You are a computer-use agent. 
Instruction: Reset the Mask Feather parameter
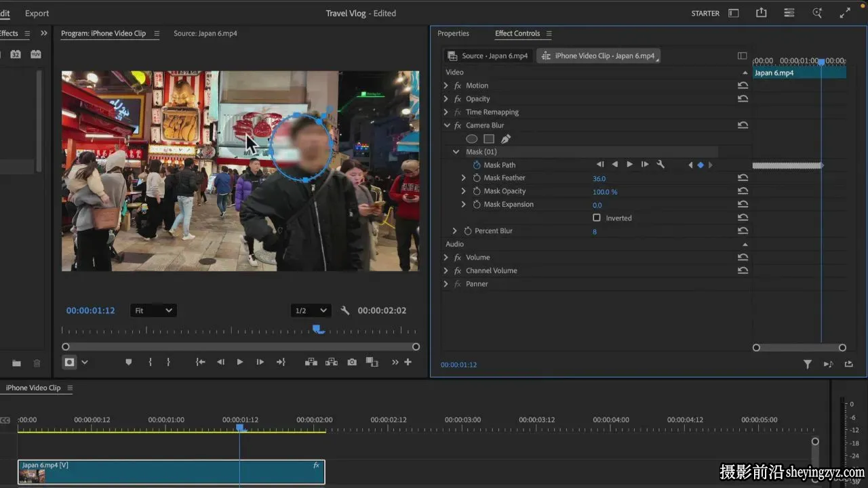click(x=743, y=178)
